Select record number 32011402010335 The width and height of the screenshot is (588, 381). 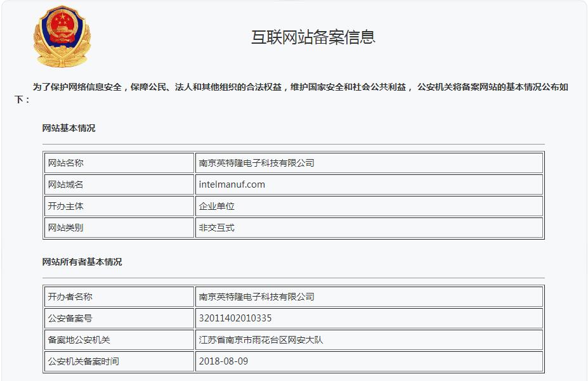point(235,318)
